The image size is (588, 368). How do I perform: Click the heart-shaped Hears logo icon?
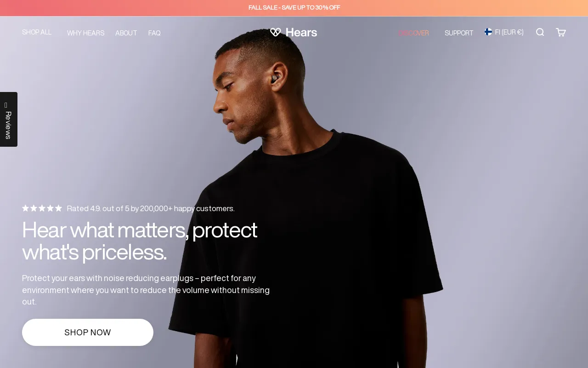[276, 32]
